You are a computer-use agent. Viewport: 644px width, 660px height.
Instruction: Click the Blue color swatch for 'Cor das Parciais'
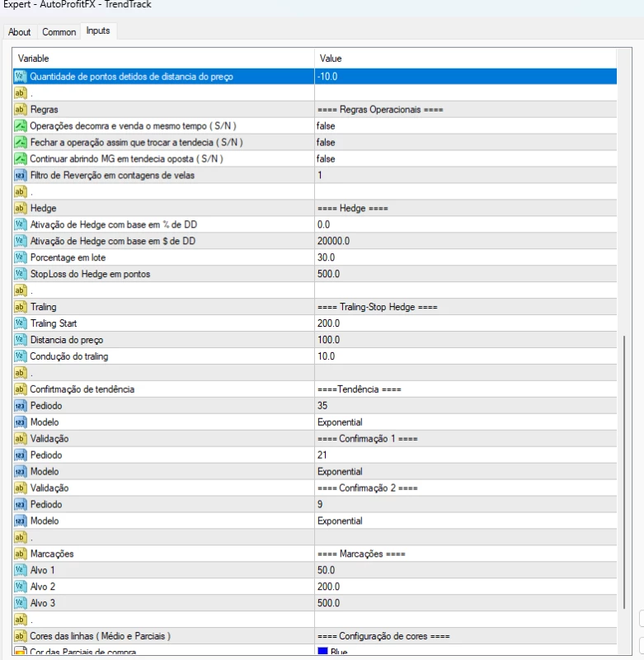pyautogui.click(x=322, y=653)
